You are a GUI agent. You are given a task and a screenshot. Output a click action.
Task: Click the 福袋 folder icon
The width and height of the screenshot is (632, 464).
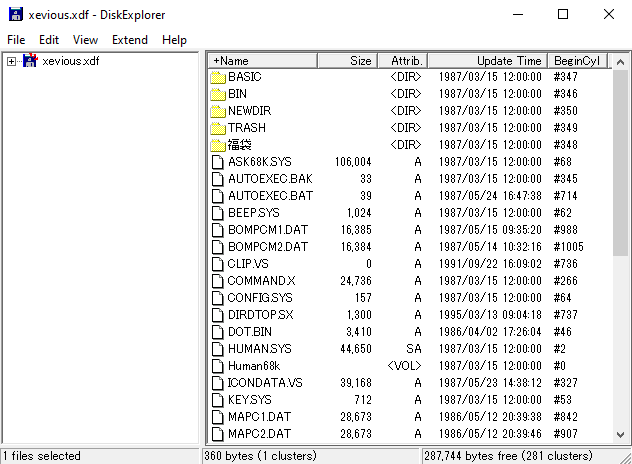point(218,145)
